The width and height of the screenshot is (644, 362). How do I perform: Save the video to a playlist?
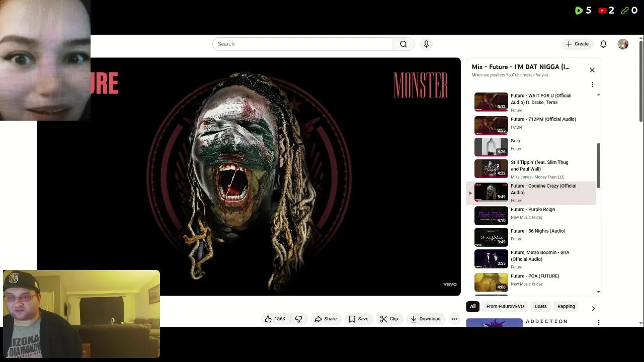click(x=359, y=319)
